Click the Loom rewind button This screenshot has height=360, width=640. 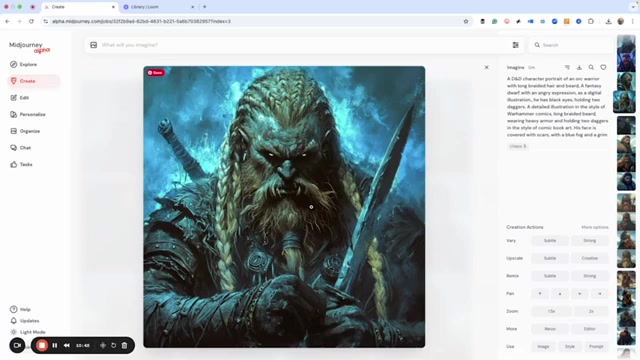click(67, 345)
